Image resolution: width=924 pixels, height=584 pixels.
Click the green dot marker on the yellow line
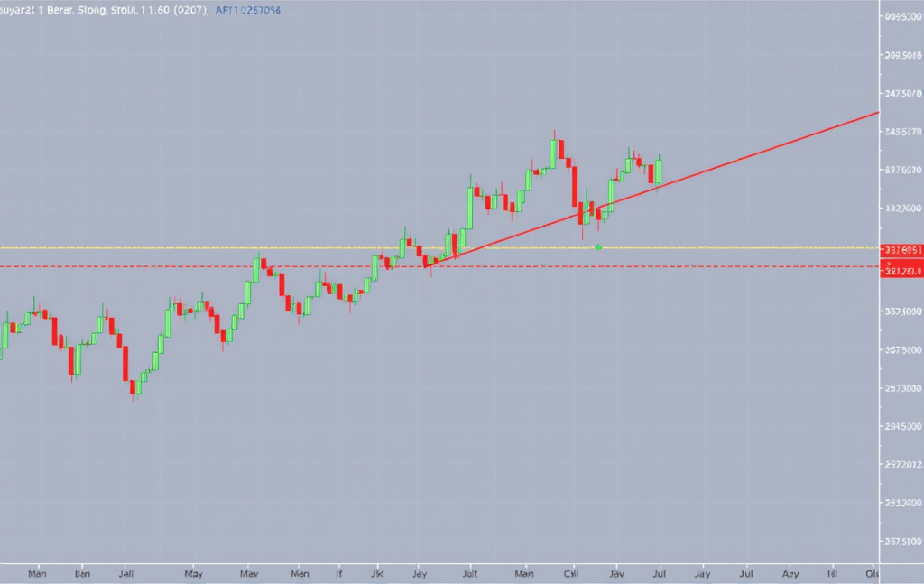pos(598,247)
